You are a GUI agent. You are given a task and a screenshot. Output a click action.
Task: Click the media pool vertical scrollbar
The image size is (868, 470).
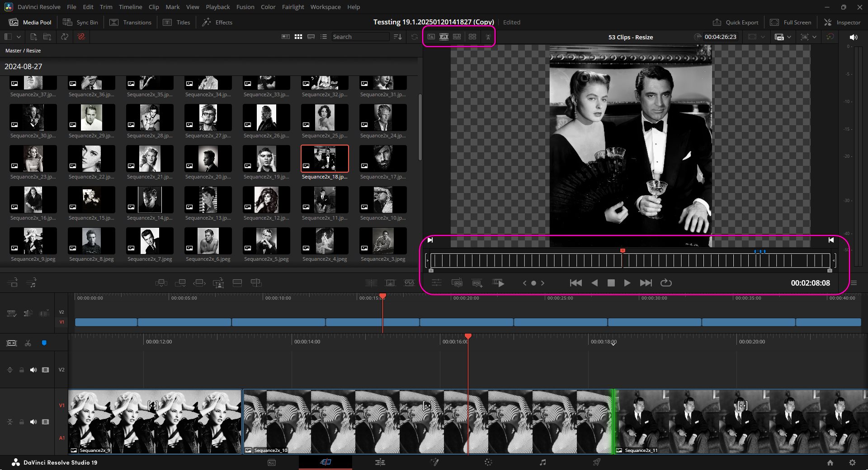420,127
